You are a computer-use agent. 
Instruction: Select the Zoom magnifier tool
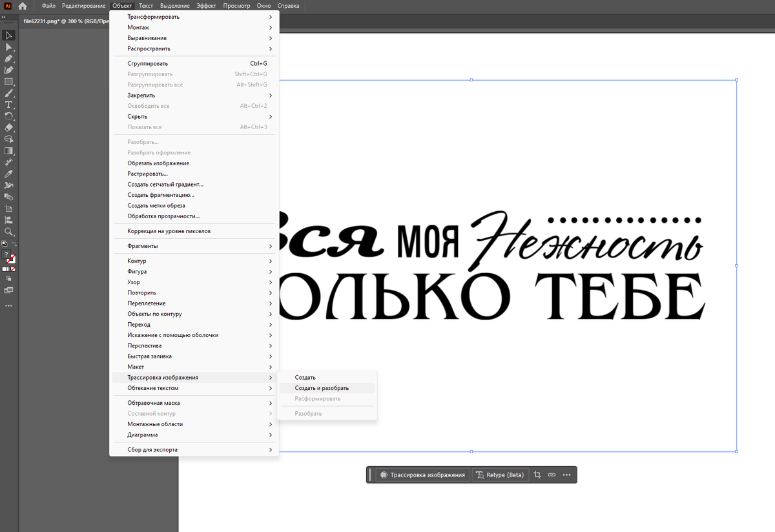pos(8,231)
